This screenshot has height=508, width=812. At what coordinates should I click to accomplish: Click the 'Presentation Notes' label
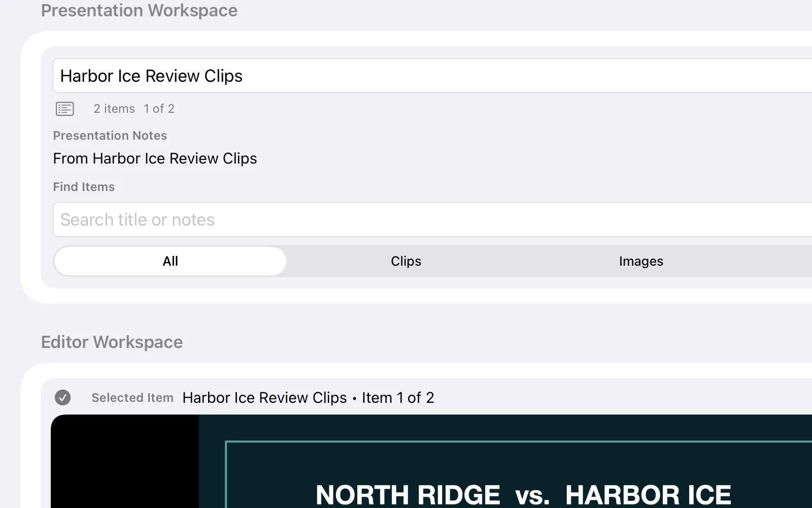click(x=110, y=136)
